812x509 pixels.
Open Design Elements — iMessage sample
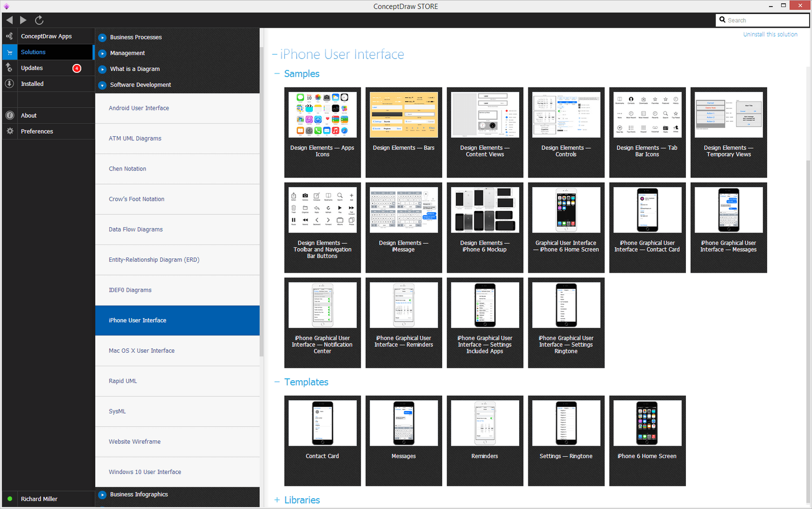[x=403, y=227]
